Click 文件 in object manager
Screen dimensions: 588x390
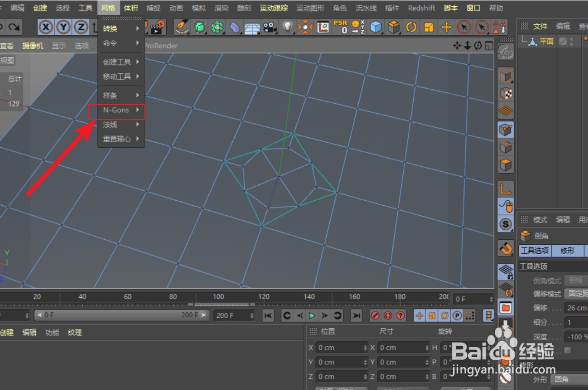click(x=540, y=26)
